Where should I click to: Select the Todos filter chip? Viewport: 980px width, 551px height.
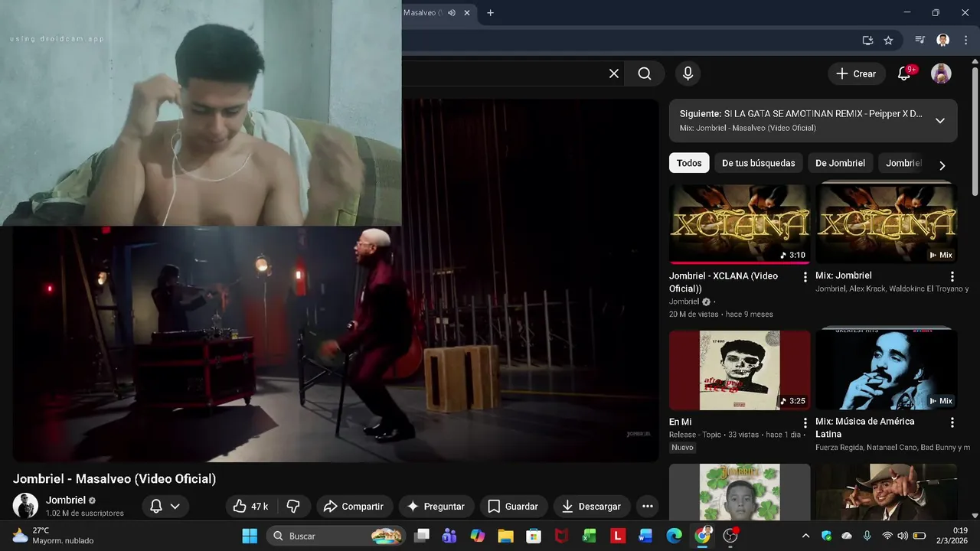pyautogui.click(x=689, y=163)
